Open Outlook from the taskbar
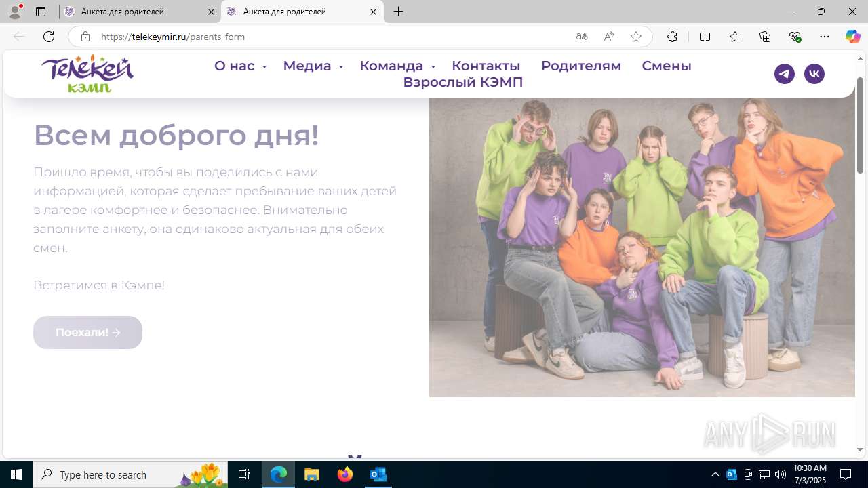 tap(378, 474)
